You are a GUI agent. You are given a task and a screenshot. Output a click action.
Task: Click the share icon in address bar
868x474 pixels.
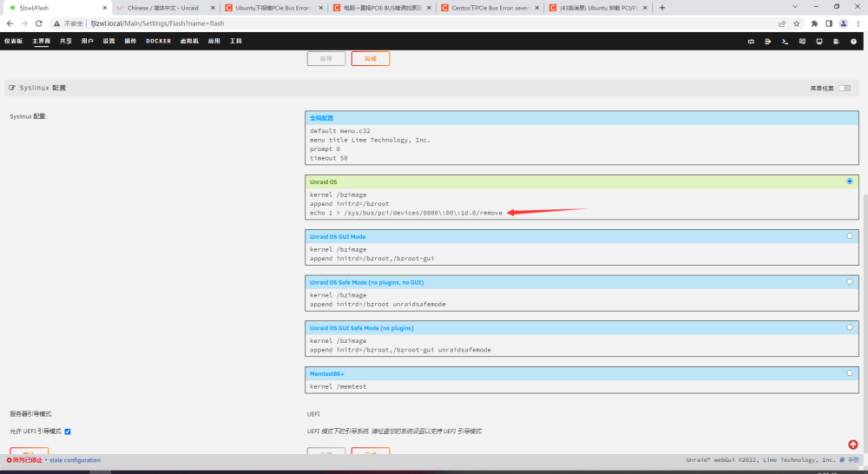click(x=782, y=23)
